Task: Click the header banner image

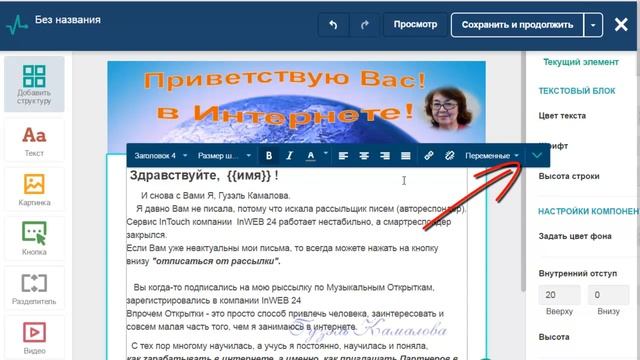Action: (x=296, y=102)
